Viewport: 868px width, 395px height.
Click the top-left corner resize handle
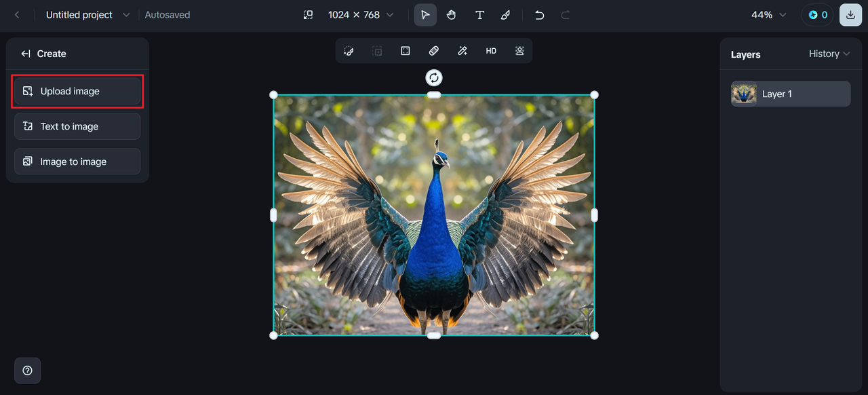pos(274,95)
